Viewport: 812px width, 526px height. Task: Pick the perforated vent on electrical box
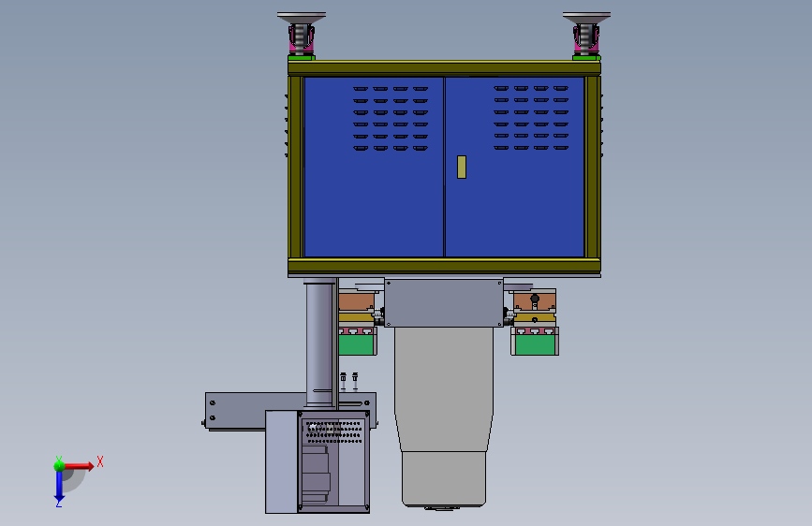point(334,432)
